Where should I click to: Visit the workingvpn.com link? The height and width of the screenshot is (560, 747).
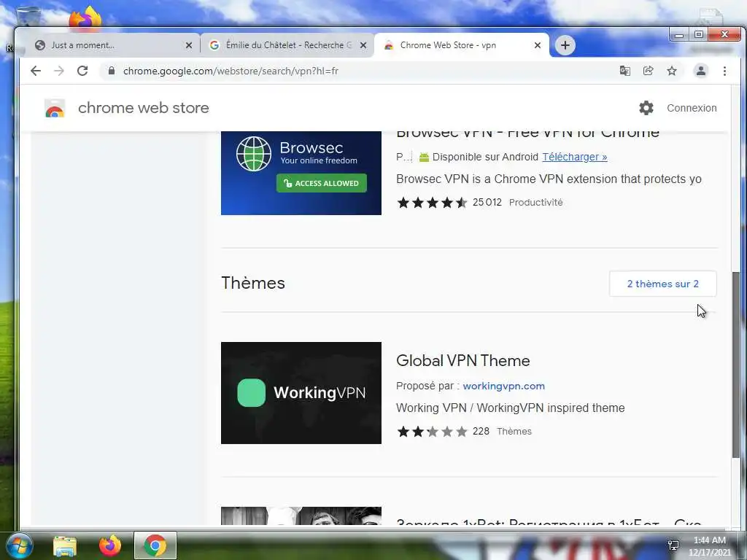pyautogui.click(x=503, y=386)
